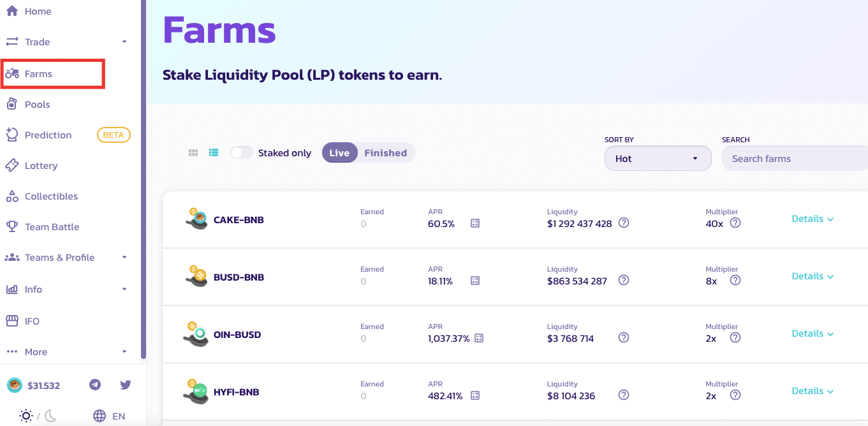
Task: Switch to grid card view icon
Action: [193, 153]
